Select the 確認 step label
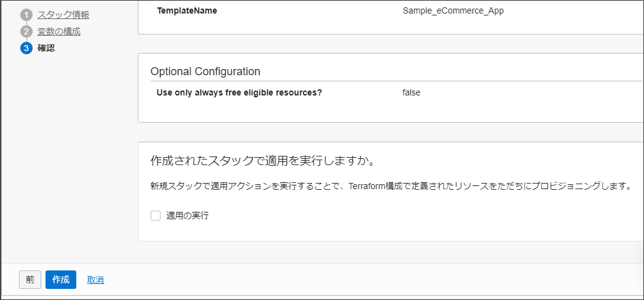The height and width of the screenshot is (300, 644). (x=46, y=48)
